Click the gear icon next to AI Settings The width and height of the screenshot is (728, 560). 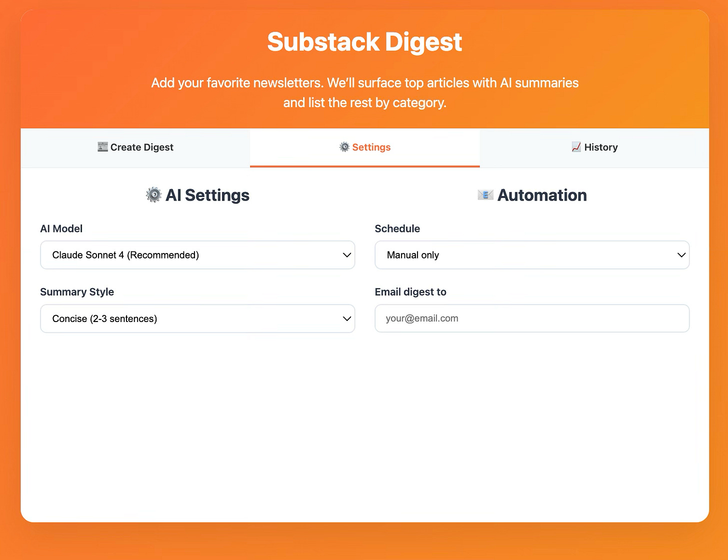click(x=154, y=195)
